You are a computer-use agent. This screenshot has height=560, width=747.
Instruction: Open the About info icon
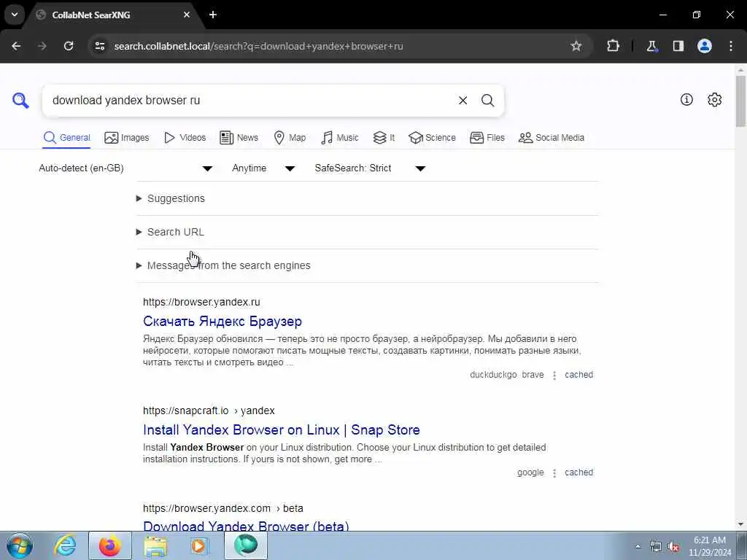coord(686,99)
